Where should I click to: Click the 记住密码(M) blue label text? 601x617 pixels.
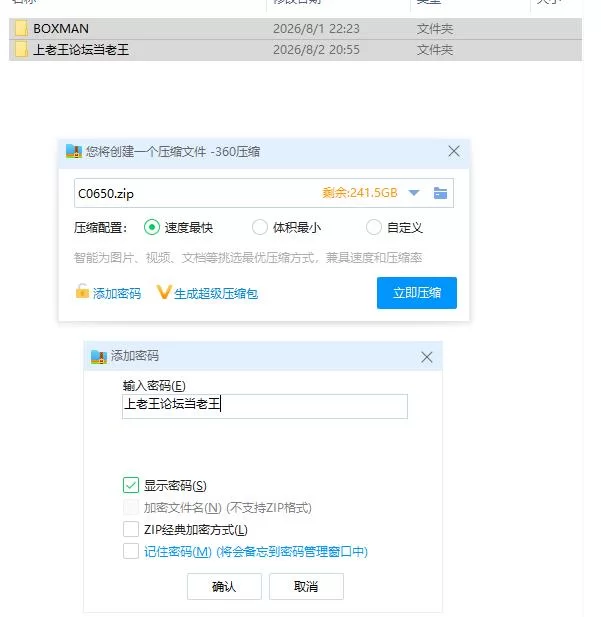pos(256,552)
